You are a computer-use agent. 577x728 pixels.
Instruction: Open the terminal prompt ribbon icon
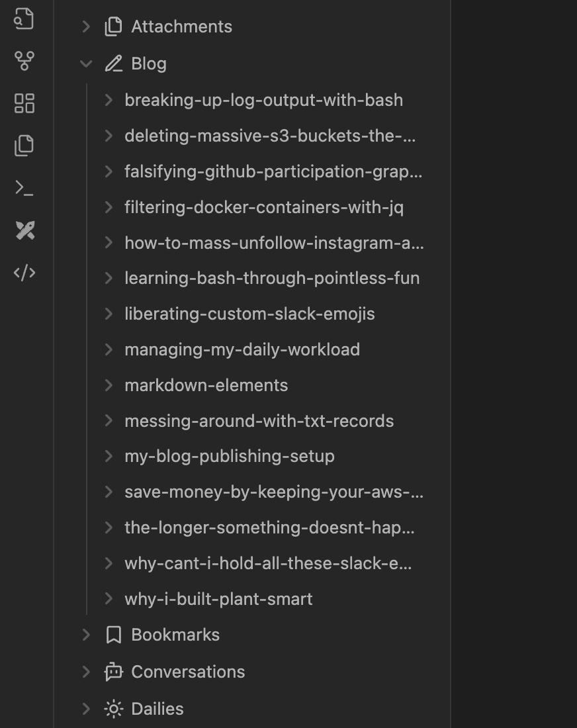(x=24, y=188)
